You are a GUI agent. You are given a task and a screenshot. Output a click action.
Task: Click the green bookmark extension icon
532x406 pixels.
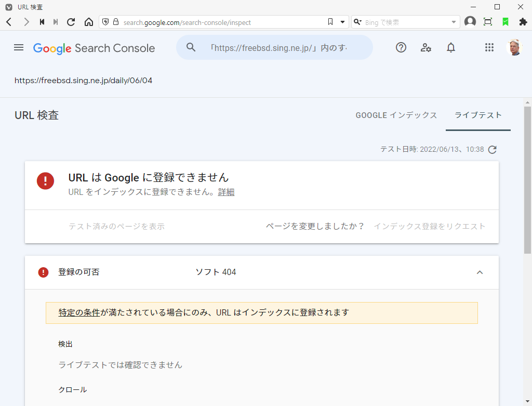506,22
